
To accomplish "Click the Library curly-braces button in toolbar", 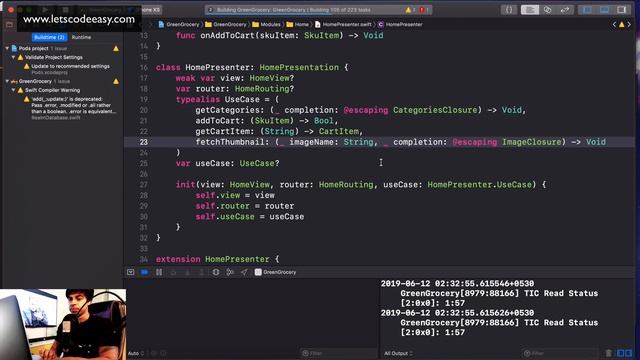I will pos(509,10).
